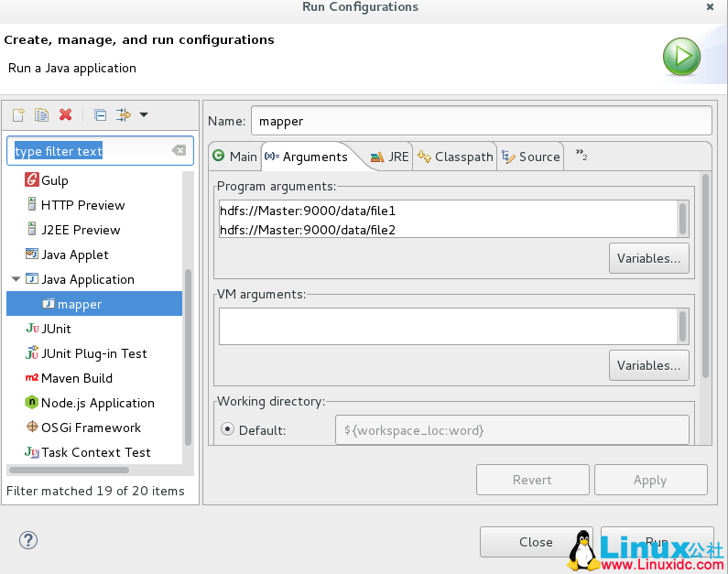Click the green Run arrow banner icon
The width and height of the screenshot is (728, 574).
point(681,57)
